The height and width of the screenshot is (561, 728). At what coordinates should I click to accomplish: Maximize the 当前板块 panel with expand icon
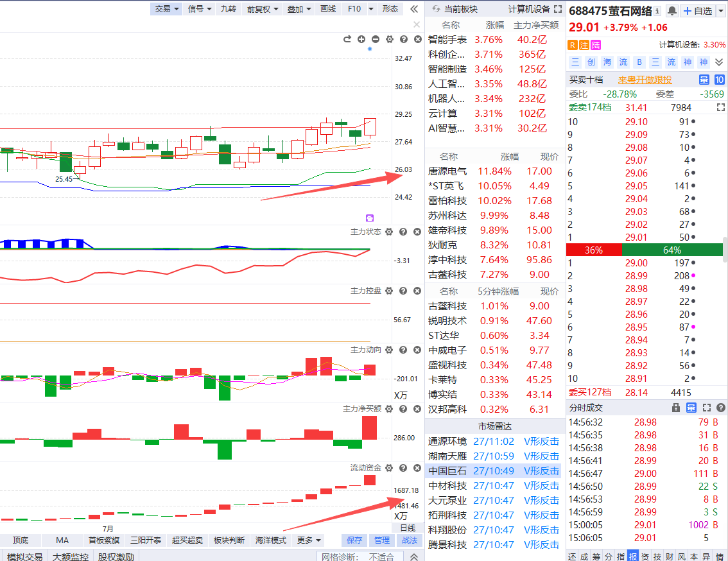click(x=558, y=9)
